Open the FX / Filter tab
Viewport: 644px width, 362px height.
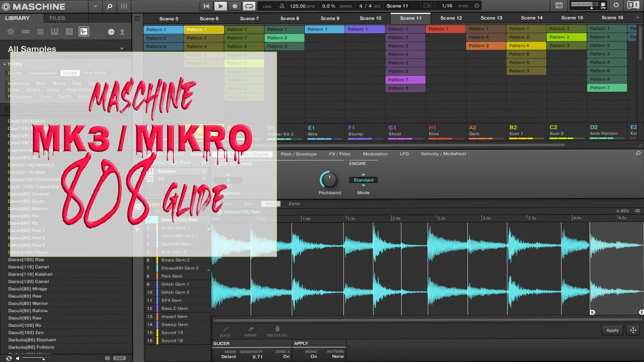click(340, 154)
